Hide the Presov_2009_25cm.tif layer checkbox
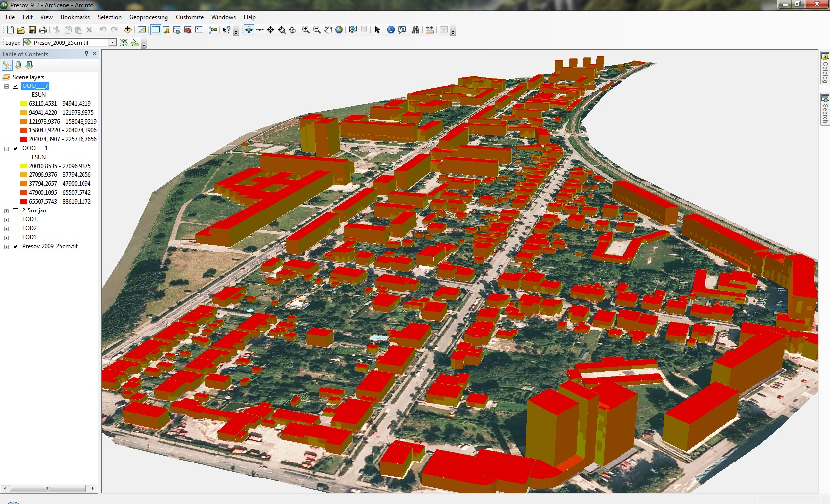830x504 pixels. [16, 246]
